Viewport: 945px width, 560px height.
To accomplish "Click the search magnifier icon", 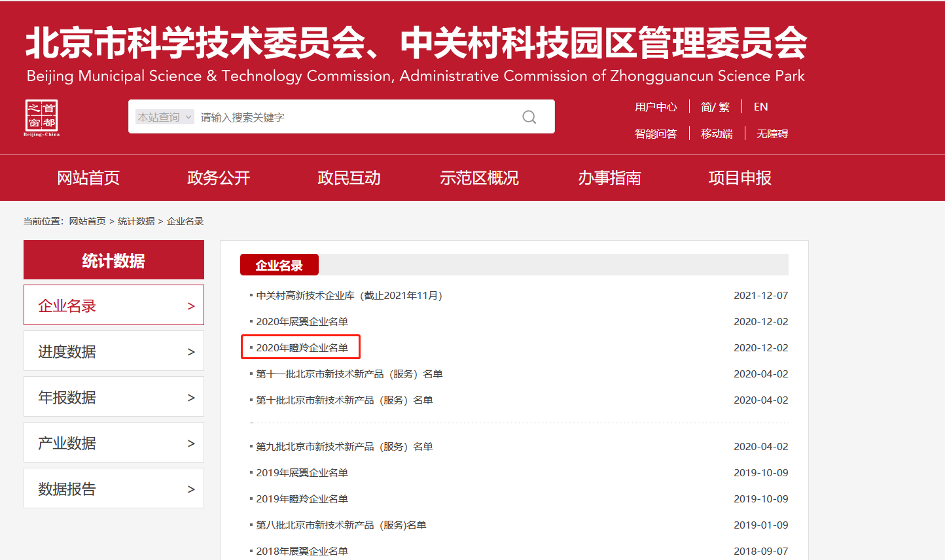I will pos(529,117).
